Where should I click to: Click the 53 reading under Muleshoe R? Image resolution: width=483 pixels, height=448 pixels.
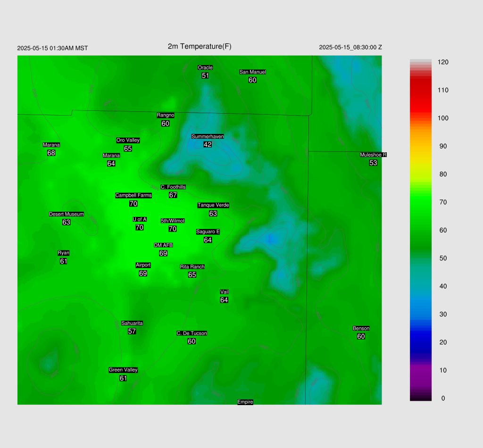coord(373,163)
